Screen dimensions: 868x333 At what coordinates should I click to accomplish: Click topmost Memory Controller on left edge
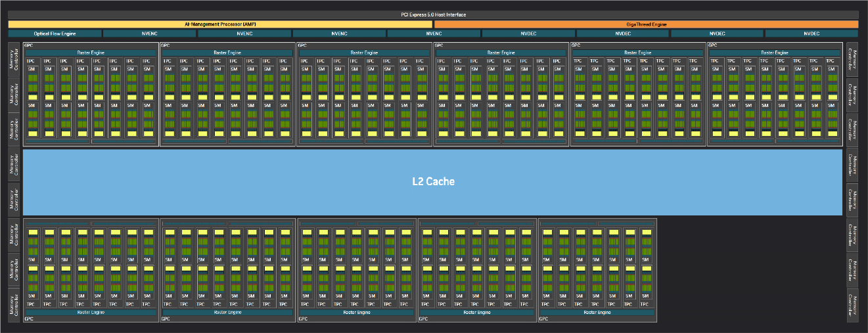coord(14,60)
